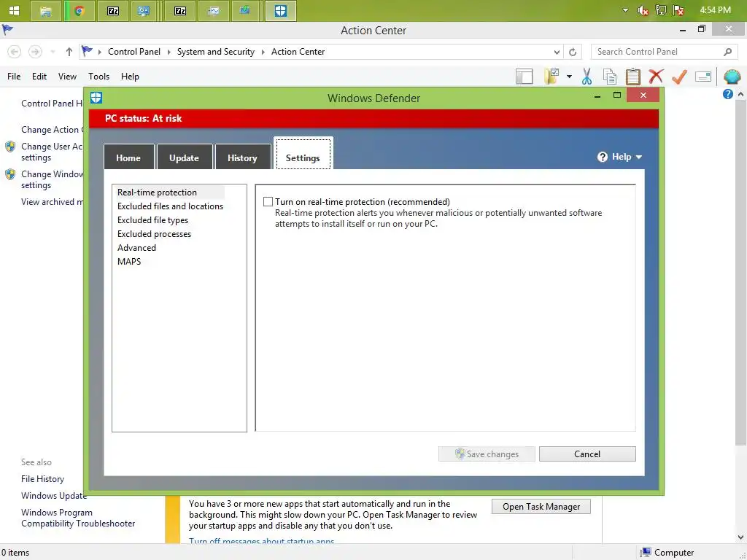Expand chevron before System and Security
Viewport: 747px width, 560px height.
tap(169, 52)
